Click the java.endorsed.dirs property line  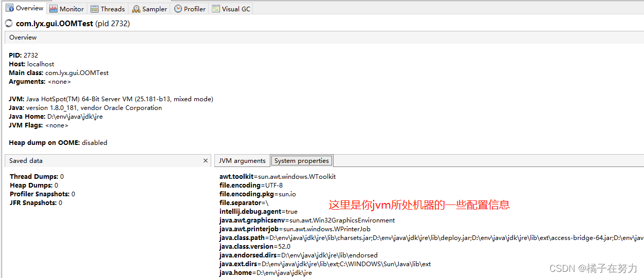(x=299, y=255)
